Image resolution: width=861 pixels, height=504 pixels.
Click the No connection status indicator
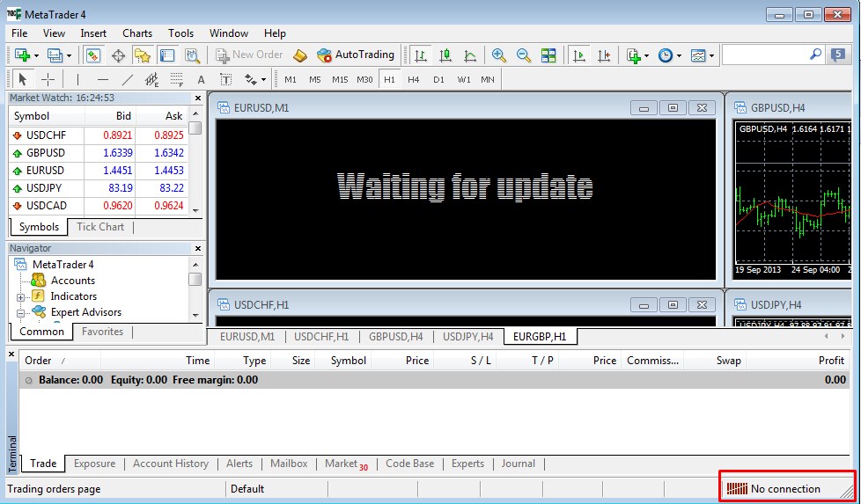pos(774,489)
